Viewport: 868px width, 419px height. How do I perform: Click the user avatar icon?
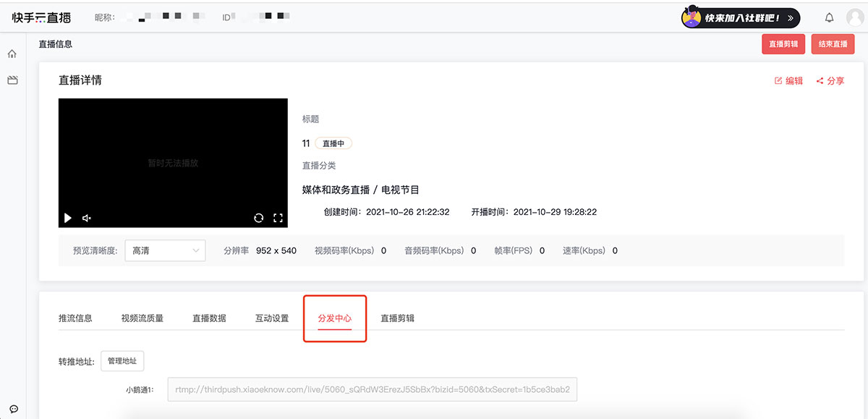(x=854, y=17)
